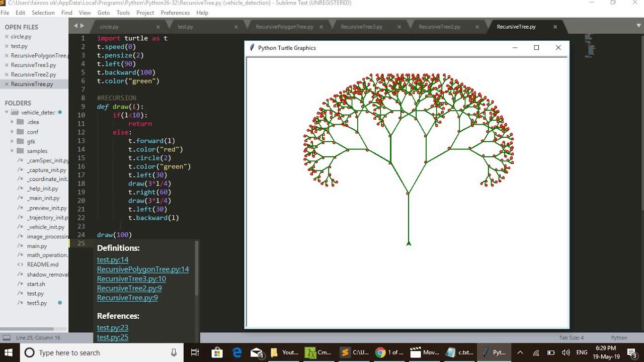This screenshot has width=644, height=362.
Task: Open the Microsoft Store taskbar icon
Action: pos(217,352)
